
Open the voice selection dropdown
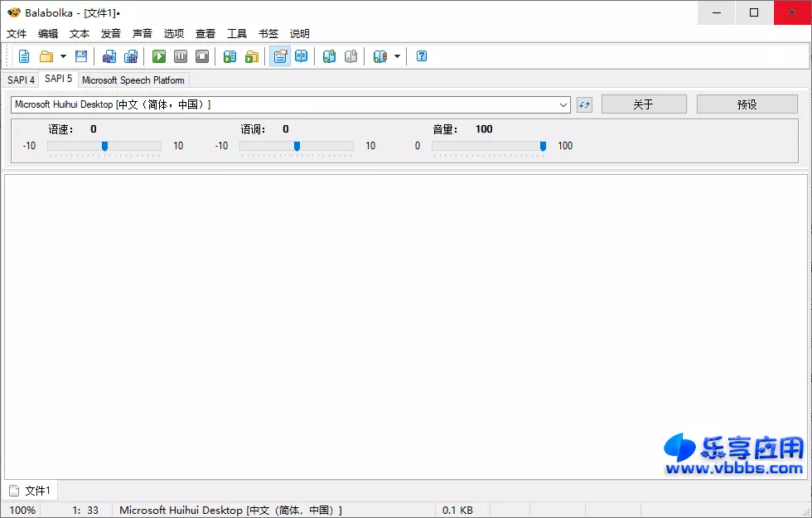pyautogui.click(x=563, y=104)
